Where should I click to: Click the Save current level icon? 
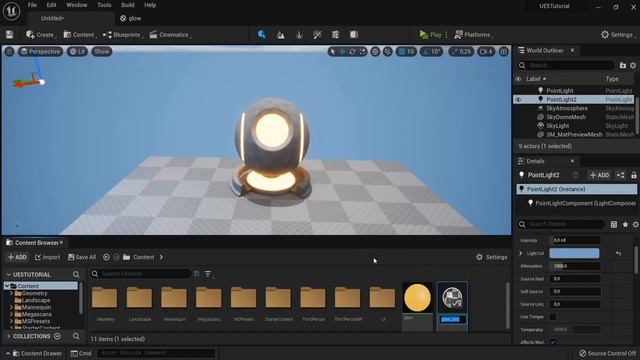click(9, 35)
